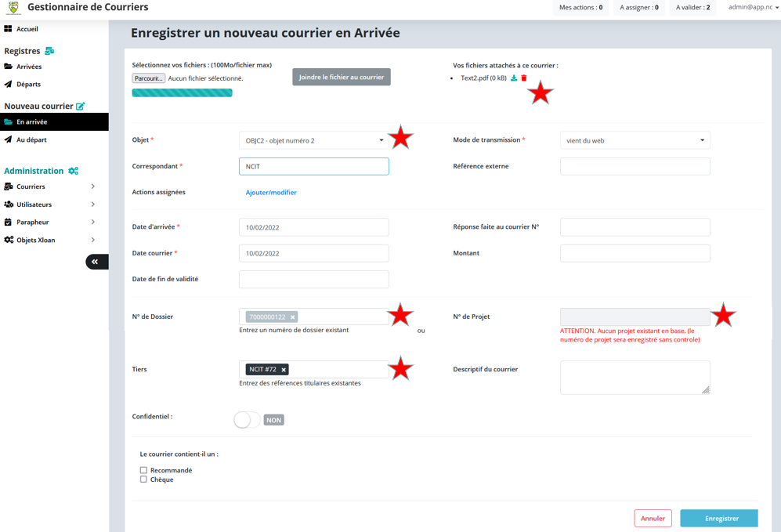Download the attached Text2.pdf file
The image size is (781, 532).
514,78
